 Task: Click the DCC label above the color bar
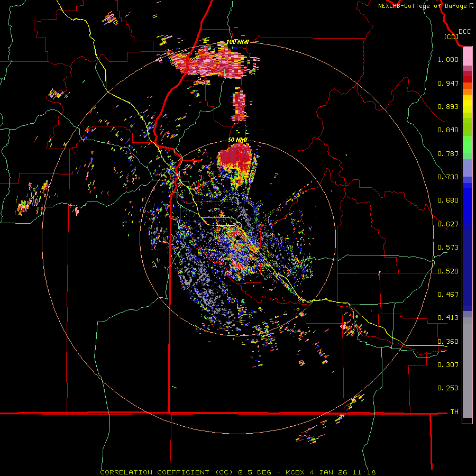(464, 32)
